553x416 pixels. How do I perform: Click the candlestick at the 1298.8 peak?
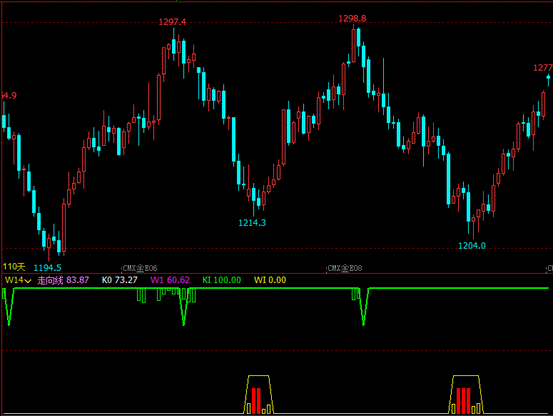pyautogui.click(x=353, y=44)
